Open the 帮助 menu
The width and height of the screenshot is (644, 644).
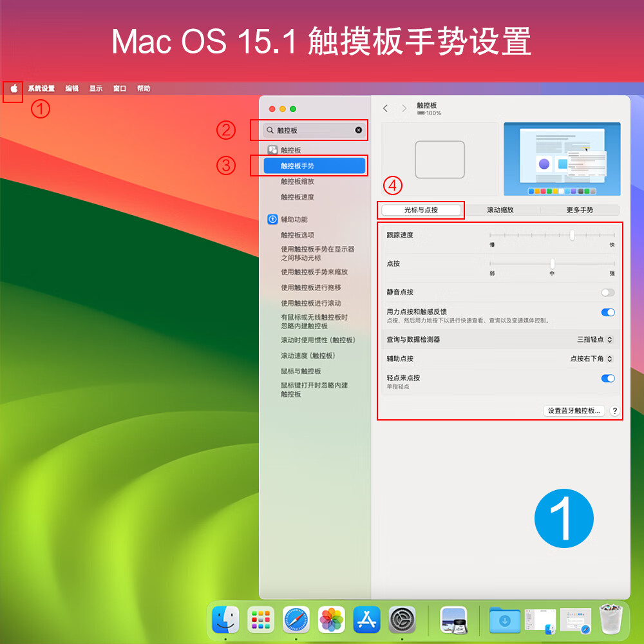[x=144, y=88]
